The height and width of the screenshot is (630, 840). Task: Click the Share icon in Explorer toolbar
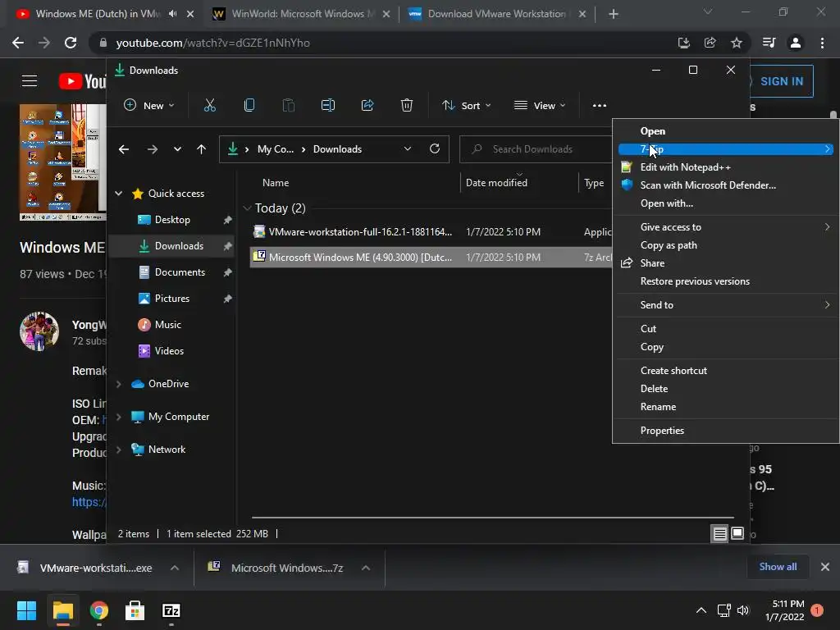(x=367, y=106)
